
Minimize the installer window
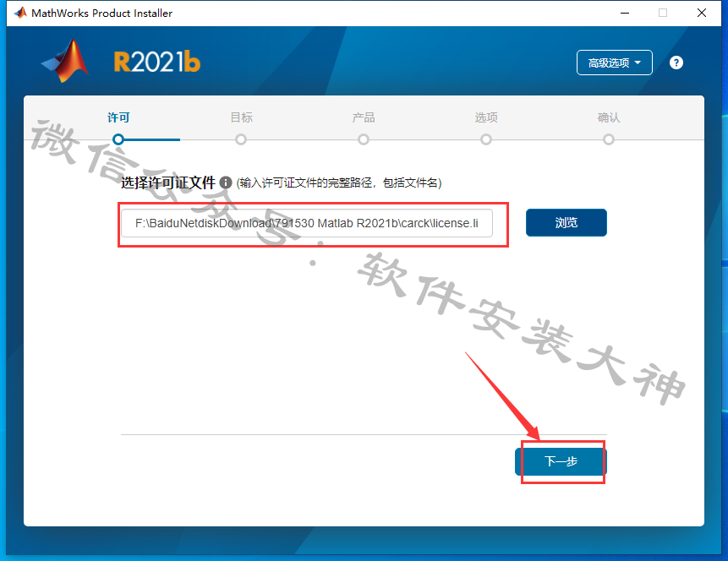point(625,13)
